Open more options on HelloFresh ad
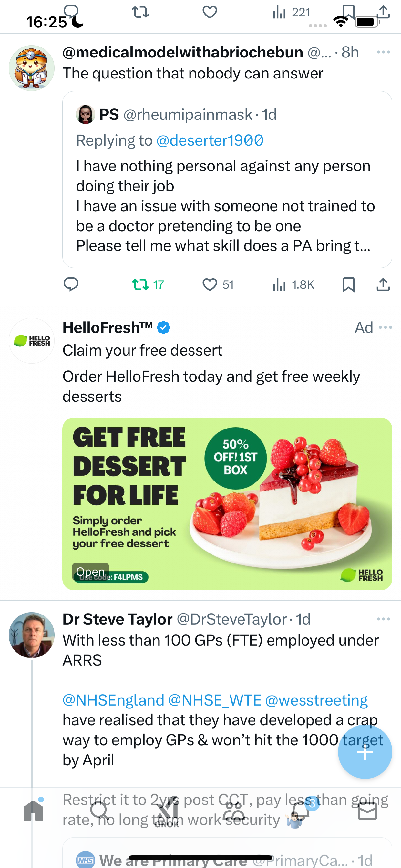 pyautogui.click(x=386, y=327)
